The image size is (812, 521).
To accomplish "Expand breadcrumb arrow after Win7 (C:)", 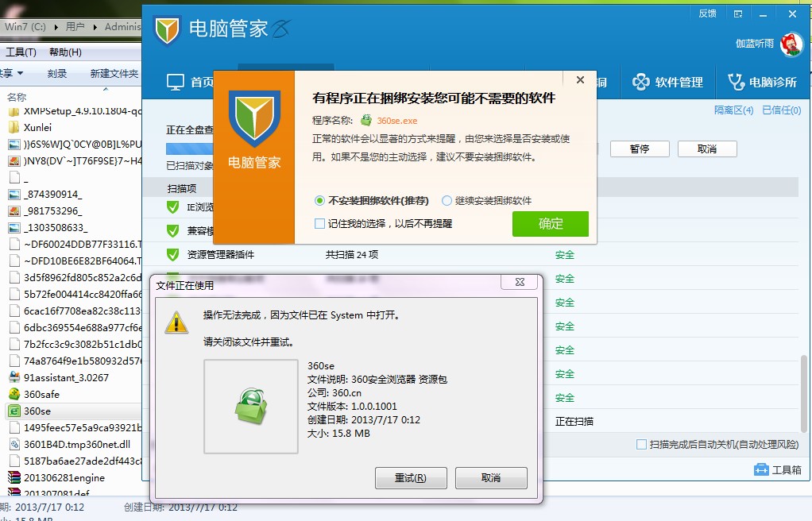I will tap(56, 27).
